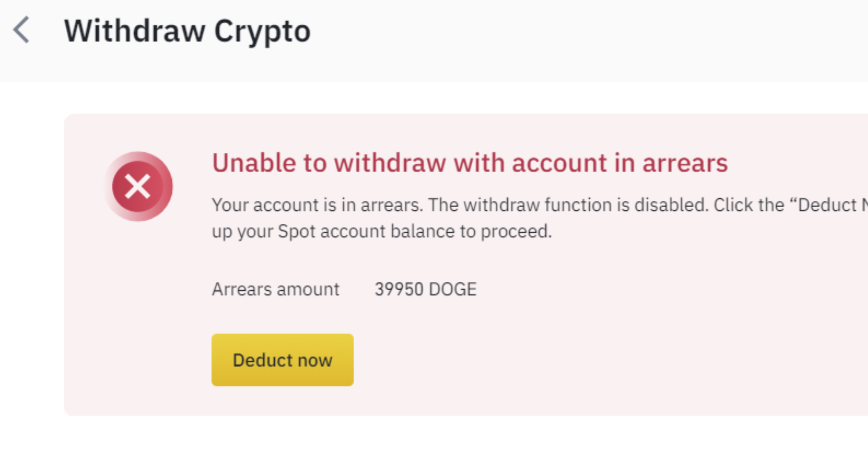Click the word 'Unable' in red heading

[x=254, y=163]
